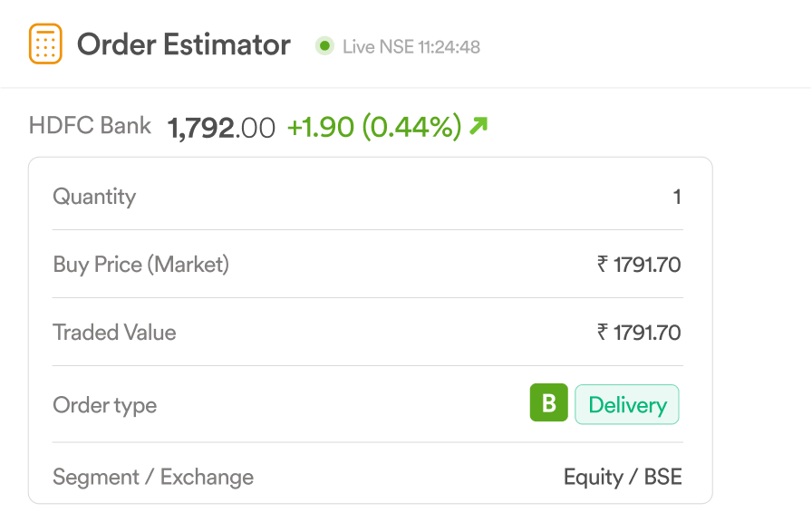Click the 1,792.00 stock price
Screen dimensions: 812x522
pos(221,128)
